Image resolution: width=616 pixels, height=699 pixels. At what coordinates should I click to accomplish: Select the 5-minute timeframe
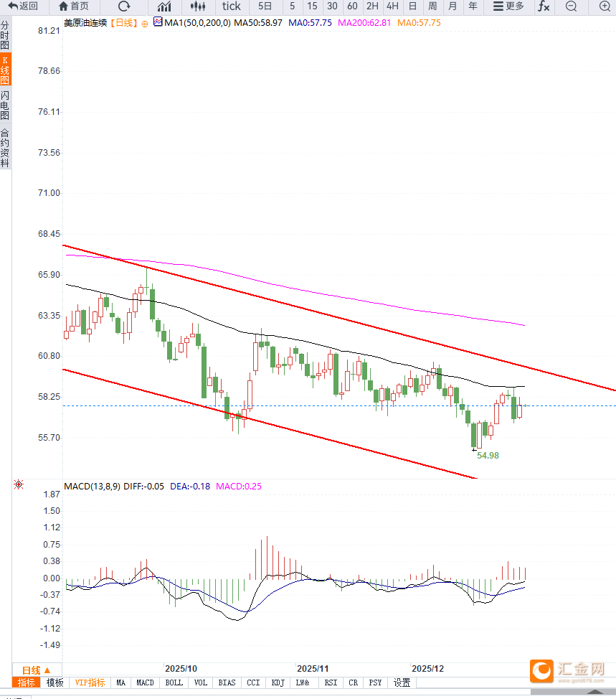(292, 6)
